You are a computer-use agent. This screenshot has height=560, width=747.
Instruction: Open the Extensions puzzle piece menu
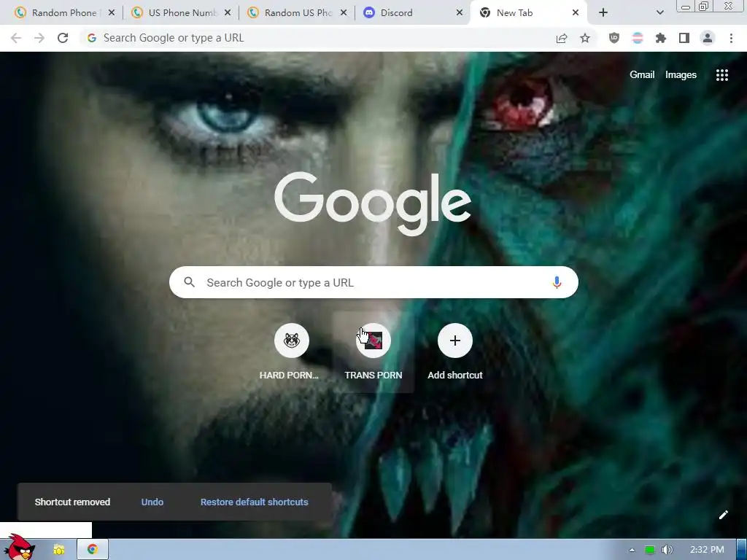[661, 38]
